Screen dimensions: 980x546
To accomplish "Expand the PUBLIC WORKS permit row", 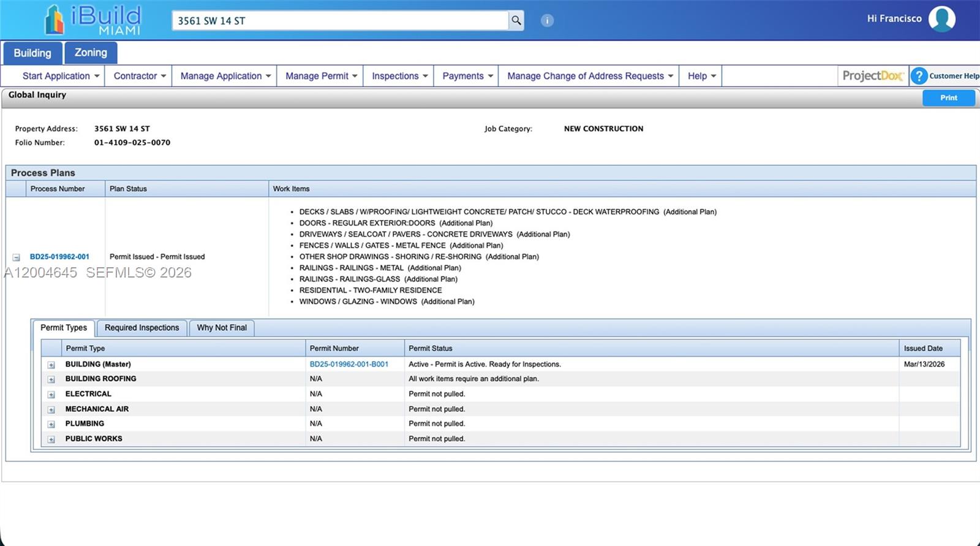I will pos(51,439).
